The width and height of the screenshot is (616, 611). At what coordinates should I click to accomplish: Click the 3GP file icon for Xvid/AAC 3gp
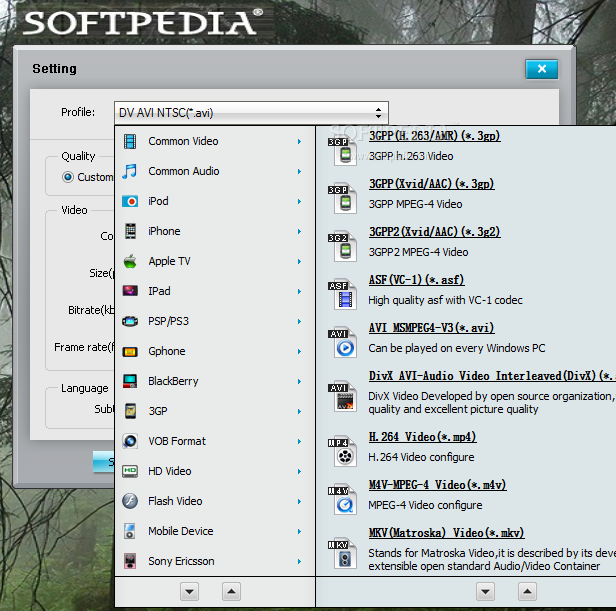coord(342,199)
